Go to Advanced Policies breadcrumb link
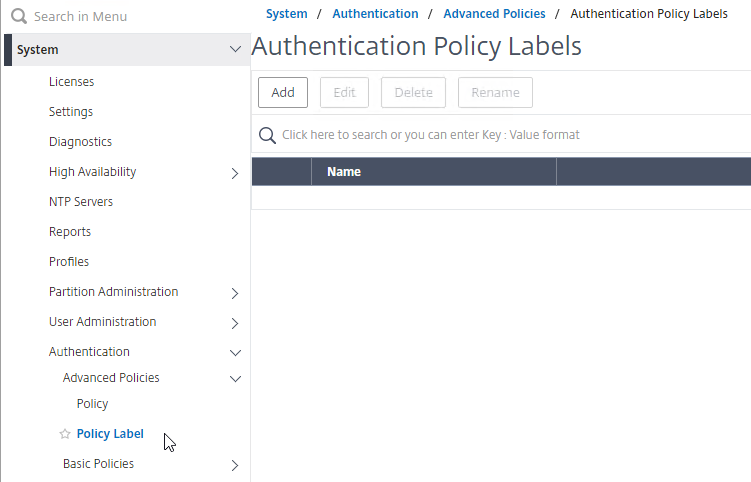Viewport: 751px width, 482px height. click(494, 14)
